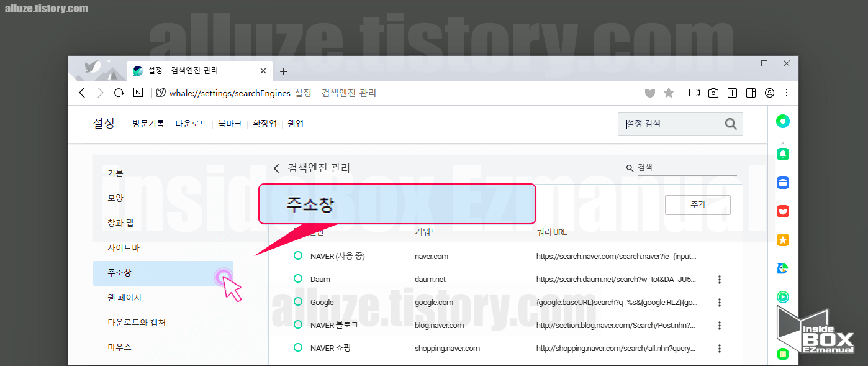This screenshot has height=366, width=868.
Task: Open the 북마크 settings menu
Action: tap(230, 124)
